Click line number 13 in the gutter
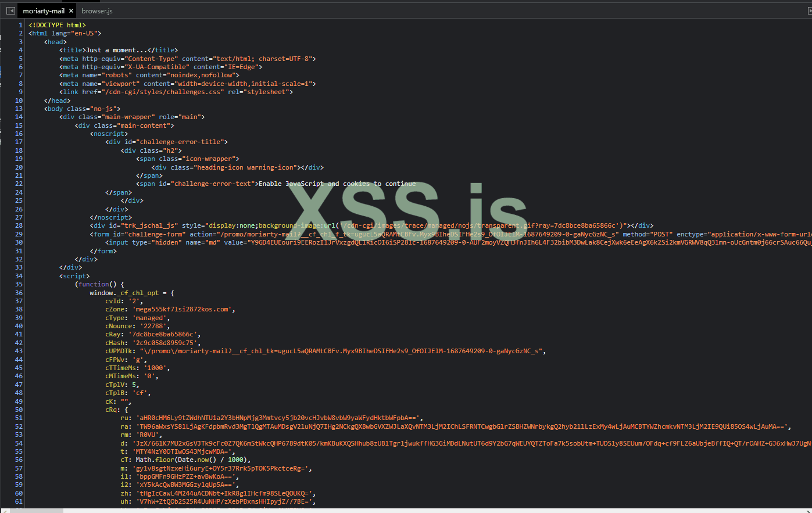Screen dimensions: 812x513 pos(19,109)
